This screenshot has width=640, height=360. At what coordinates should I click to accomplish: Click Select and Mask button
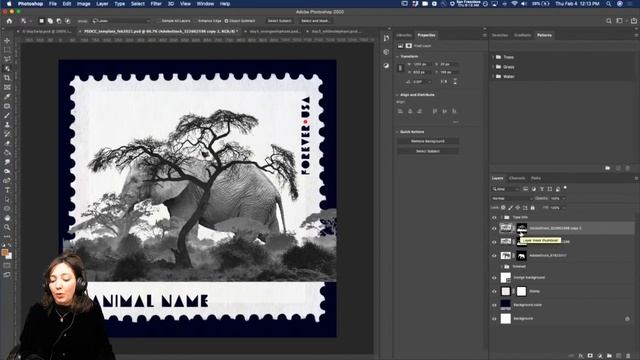tap(315, 21)
